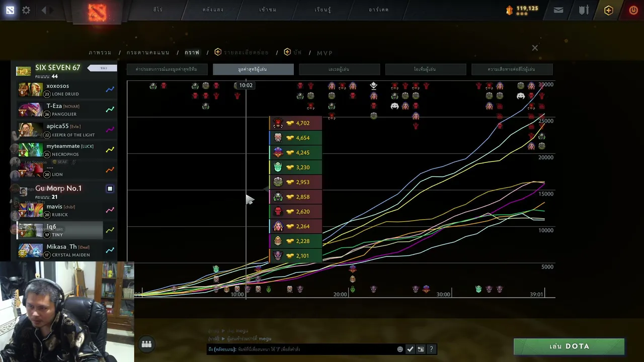Click the SIX SEVEN 67 team name

coord(57,67)
